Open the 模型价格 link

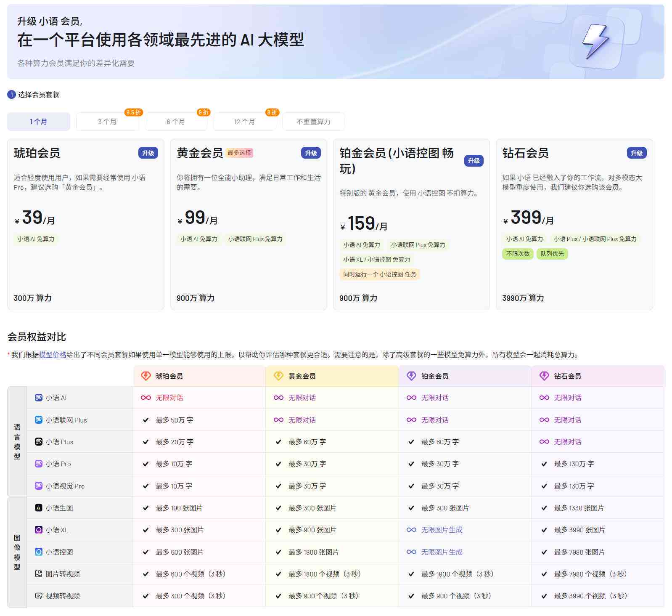coord(53,355)
